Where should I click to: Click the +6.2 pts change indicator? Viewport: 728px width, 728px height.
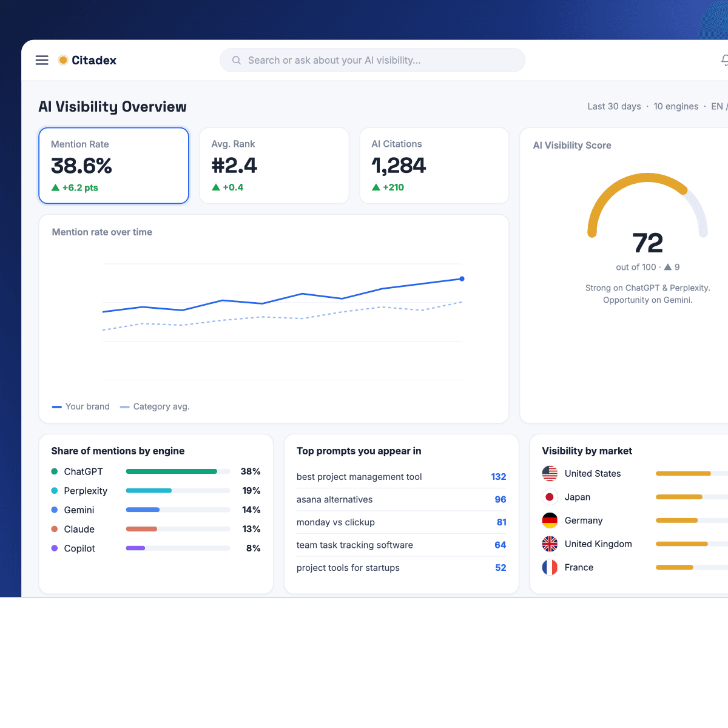click(75, 187)
